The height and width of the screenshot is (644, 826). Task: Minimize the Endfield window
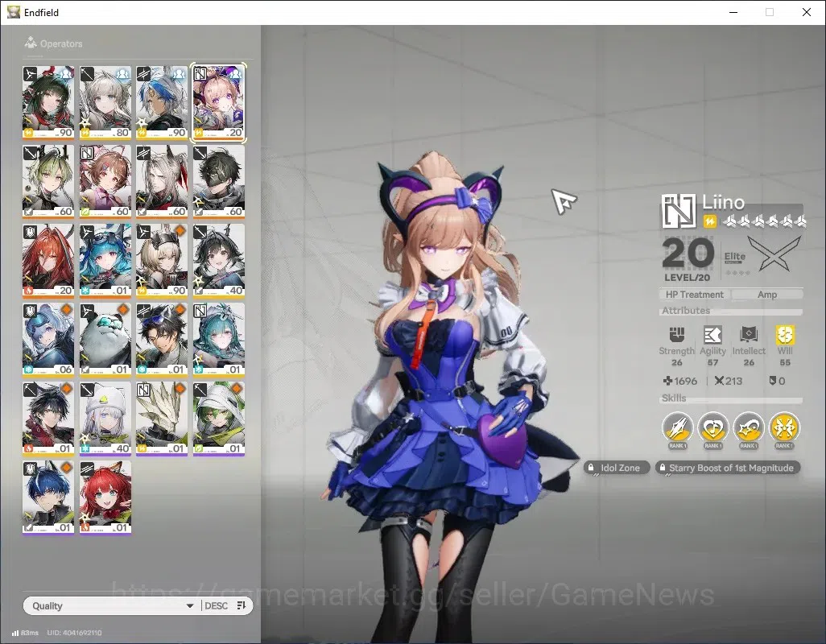tap(733, 12)
